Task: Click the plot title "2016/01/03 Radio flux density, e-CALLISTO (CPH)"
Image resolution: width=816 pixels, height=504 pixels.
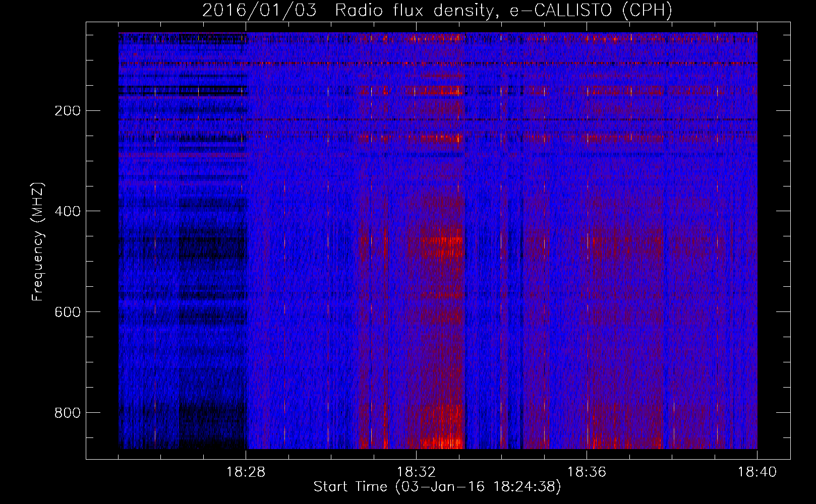Action: point(437,11)
